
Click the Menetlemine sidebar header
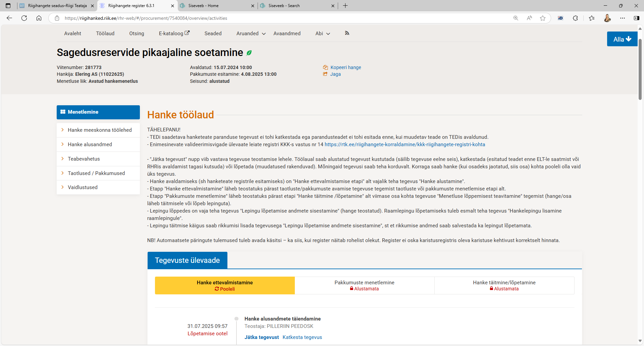click(98, 112)
